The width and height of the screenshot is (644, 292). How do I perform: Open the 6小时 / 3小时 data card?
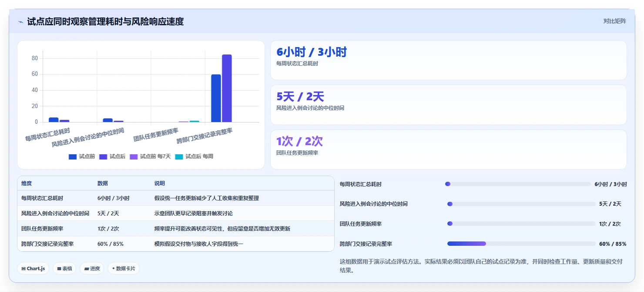pyautogui.click(x=449, y=60)
